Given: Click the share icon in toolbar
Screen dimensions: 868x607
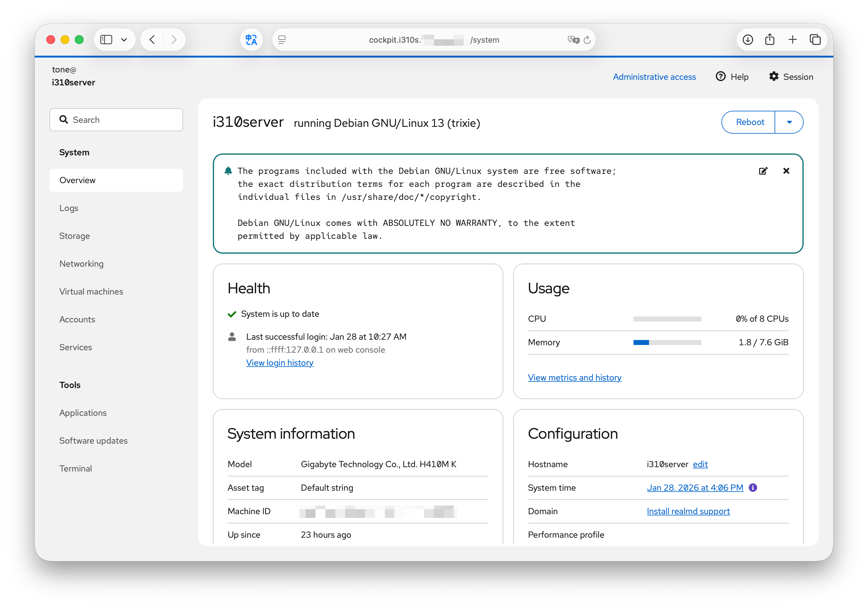Looking at the screenshot, I should 770,40.
